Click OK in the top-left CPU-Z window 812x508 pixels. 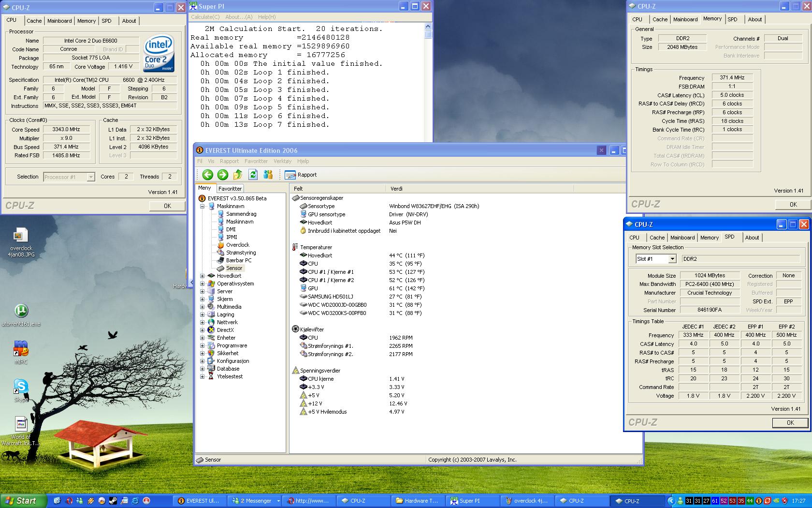pos(167,206)
